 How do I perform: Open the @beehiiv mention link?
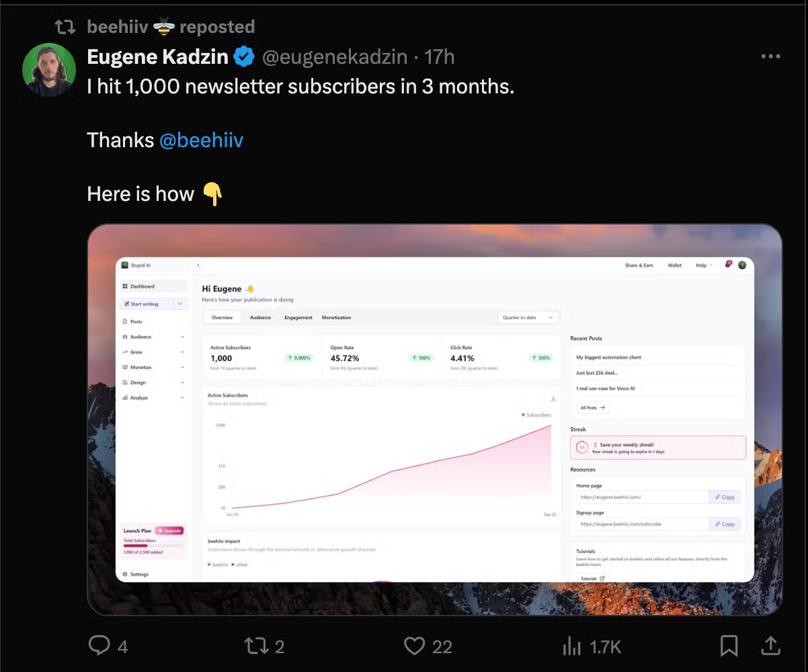pos(201,140)
